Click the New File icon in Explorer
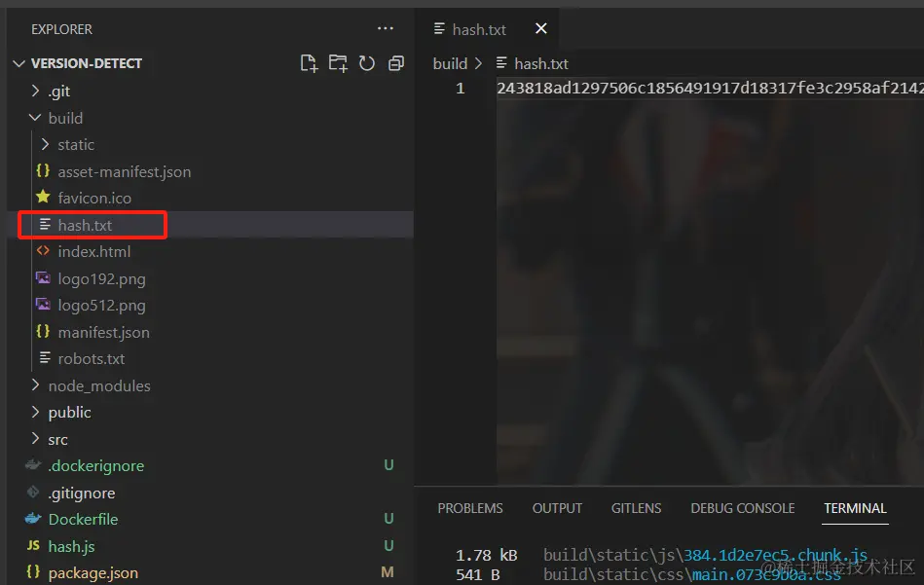Viewport: 924px width, 585px height. coord(309,63)
